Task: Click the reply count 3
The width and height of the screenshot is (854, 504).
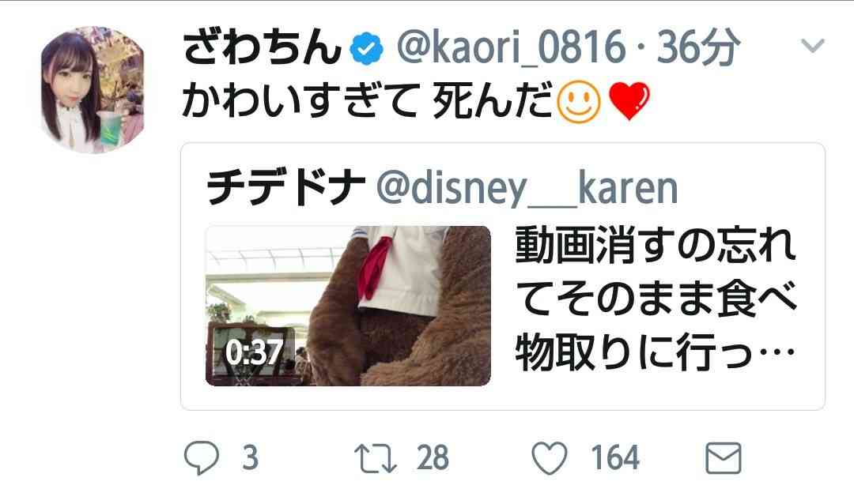Action: (250, 457)
